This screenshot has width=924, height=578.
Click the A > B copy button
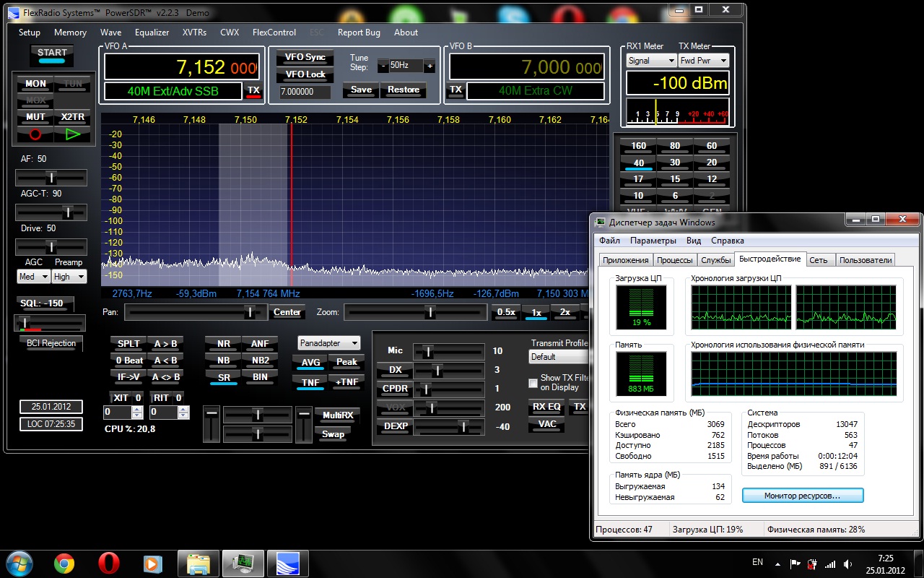tap(165, 344)
